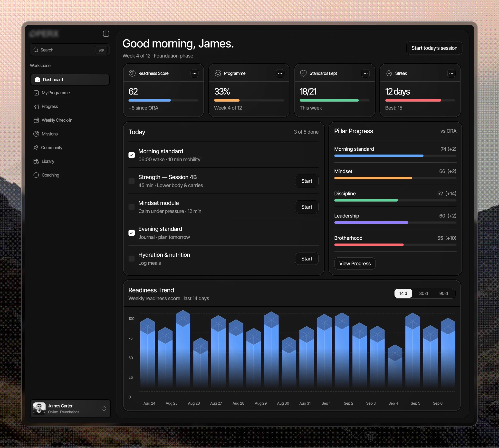Open the Streak card options menu

[451, 73]
